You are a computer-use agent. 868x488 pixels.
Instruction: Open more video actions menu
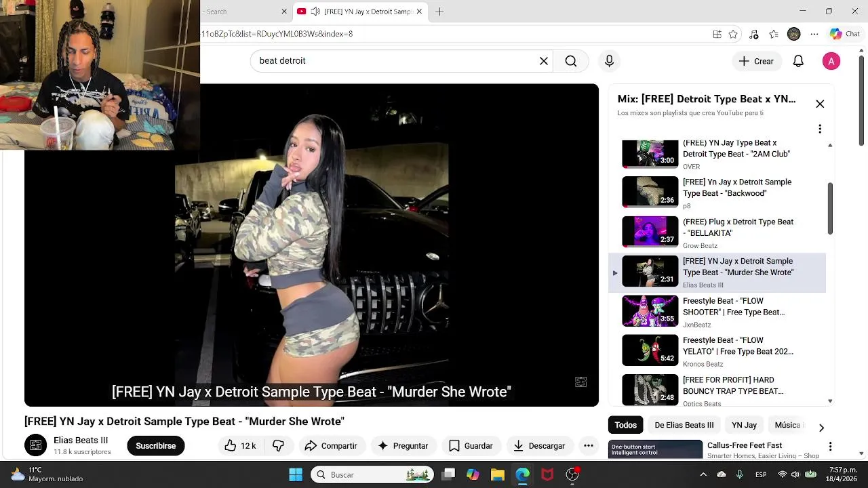click(x=589, y=445)
